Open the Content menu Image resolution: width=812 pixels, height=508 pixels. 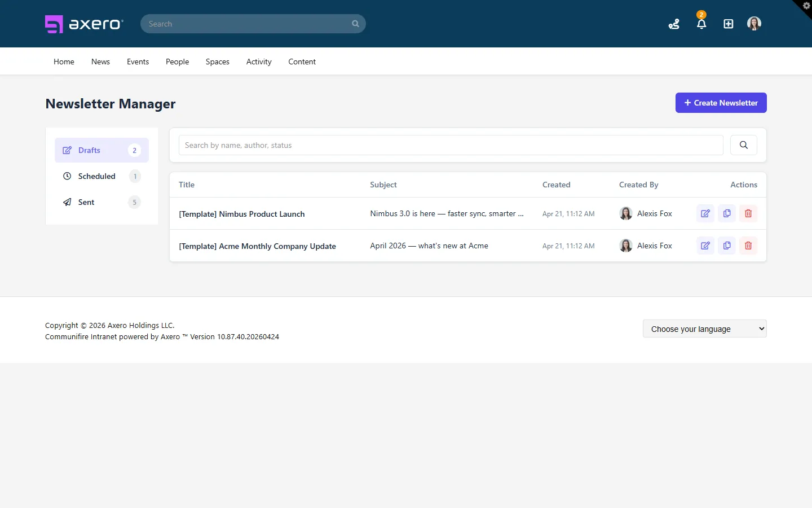[x=302, y=62]
